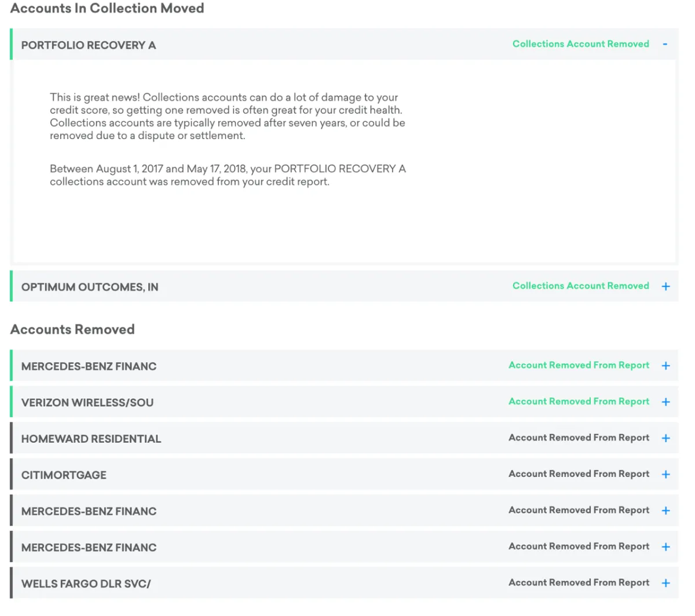Click Account Removed From Report beside CITIMORTGAGE
The height and width of the screenshot is (616, 695).
pos(579,473)
